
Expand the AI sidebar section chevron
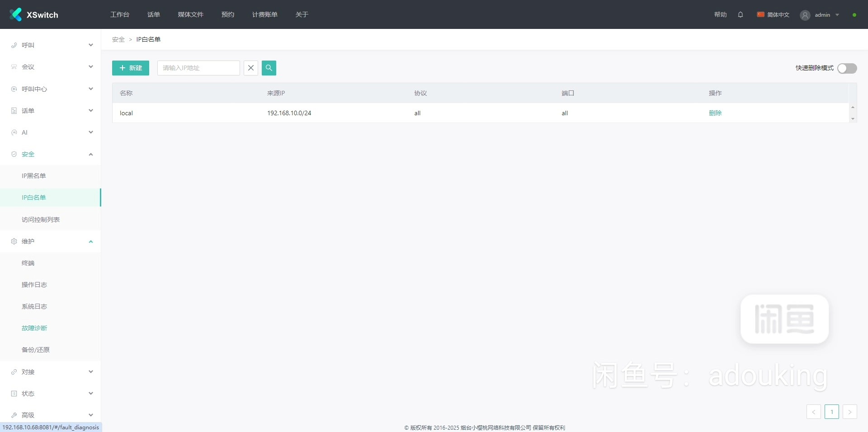[91, 132]
